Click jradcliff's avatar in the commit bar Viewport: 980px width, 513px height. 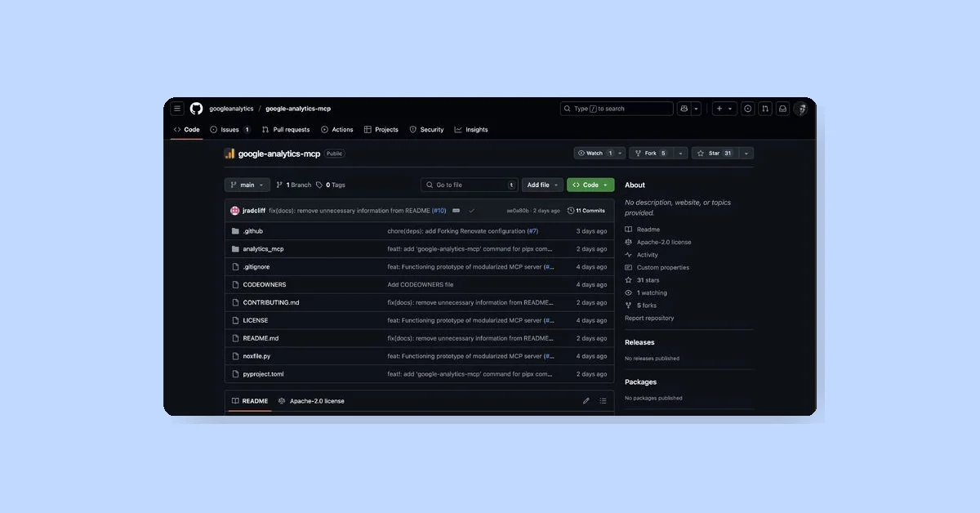click(x=235, y=211)
